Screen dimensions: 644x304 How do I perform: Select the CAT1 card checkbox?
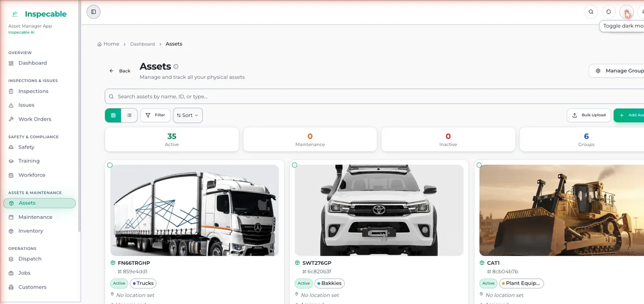479,165
